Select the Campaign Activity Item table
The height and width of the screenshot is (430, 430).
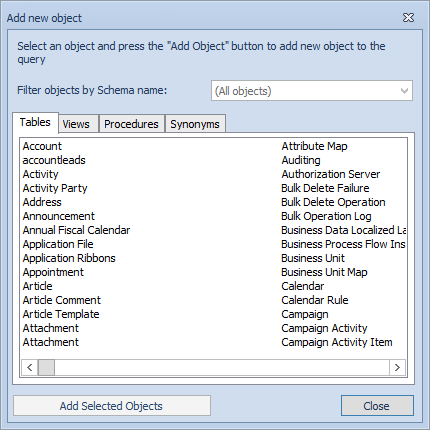coord(337,342)
